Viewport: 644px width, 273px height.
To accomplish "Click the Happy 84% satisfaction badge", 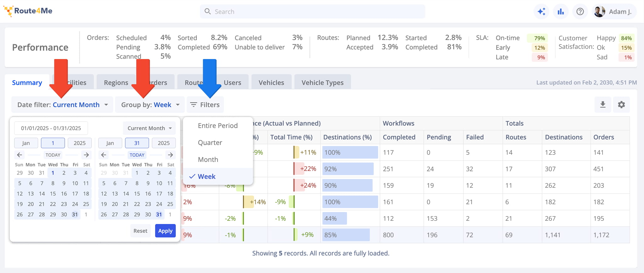I will (x=626, y=38).
